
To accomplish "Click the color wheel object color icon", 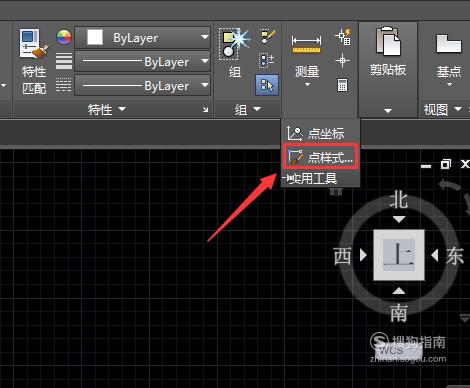I will (63, 37).
